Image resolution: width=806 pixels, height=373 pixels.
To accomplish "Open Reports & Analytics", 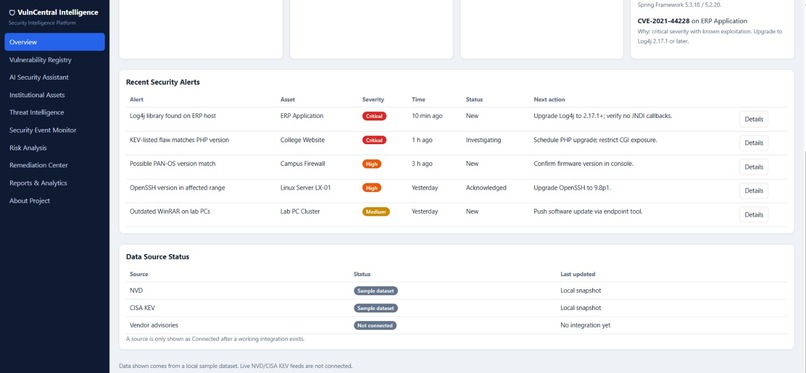I will (x=38, y=183).
